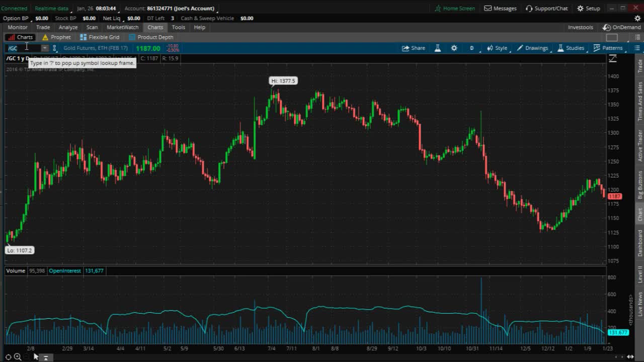Open Trade side panel tab
Viewport: 644px width, 362px height.
point(640,65)
